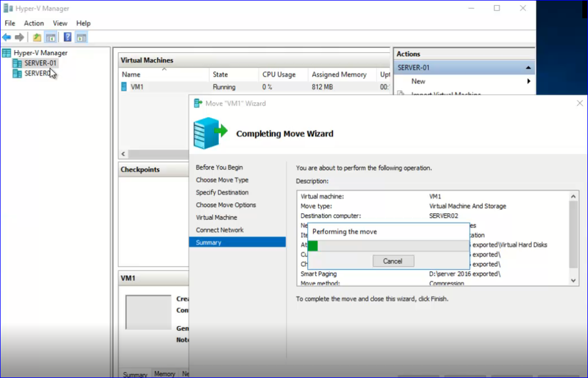Go to Specify Destination wizard step
This screenshot has width=588, height=378.
(x=222, y=192)
